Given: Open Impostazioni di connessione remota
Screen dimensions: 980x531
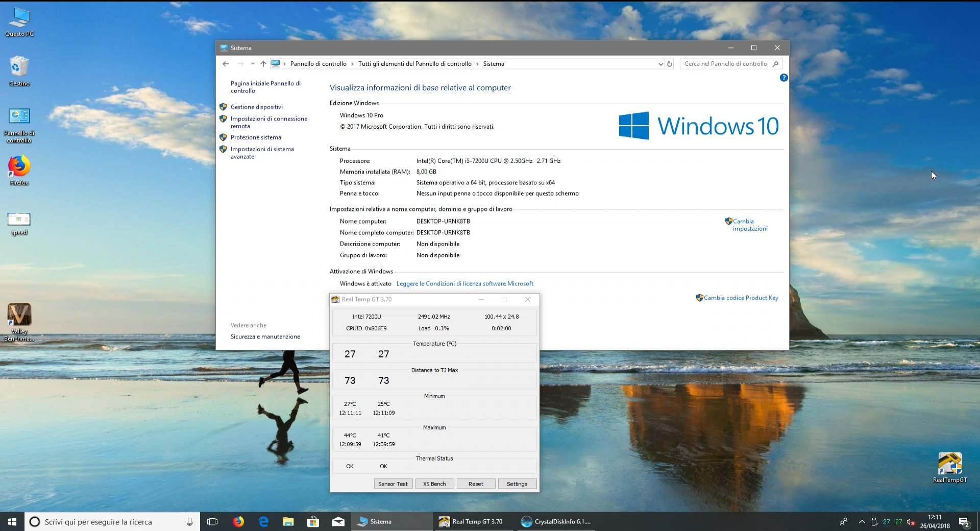Looking at the screenshot, I should 268,123.
